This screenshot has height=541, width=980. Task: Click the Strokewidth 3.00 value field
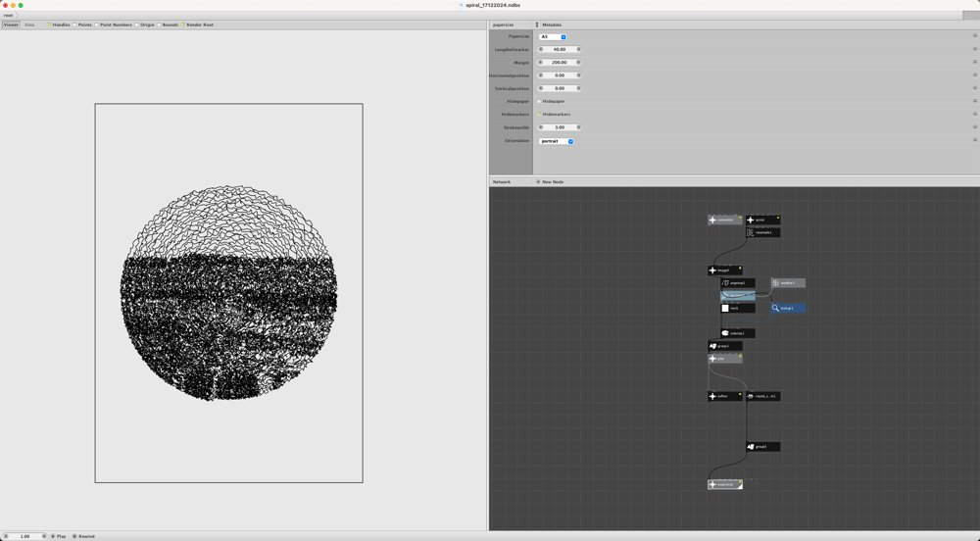pos(560,127)
